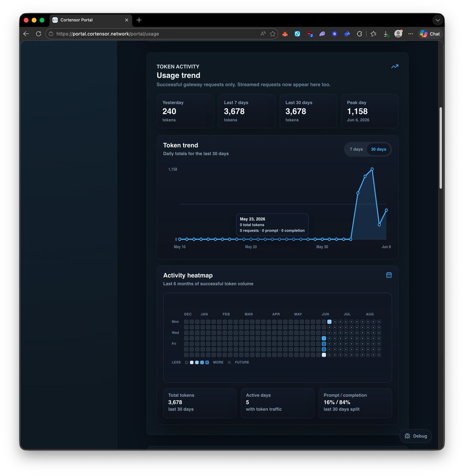Open the Favorites list icon

(x=373, y=34)
